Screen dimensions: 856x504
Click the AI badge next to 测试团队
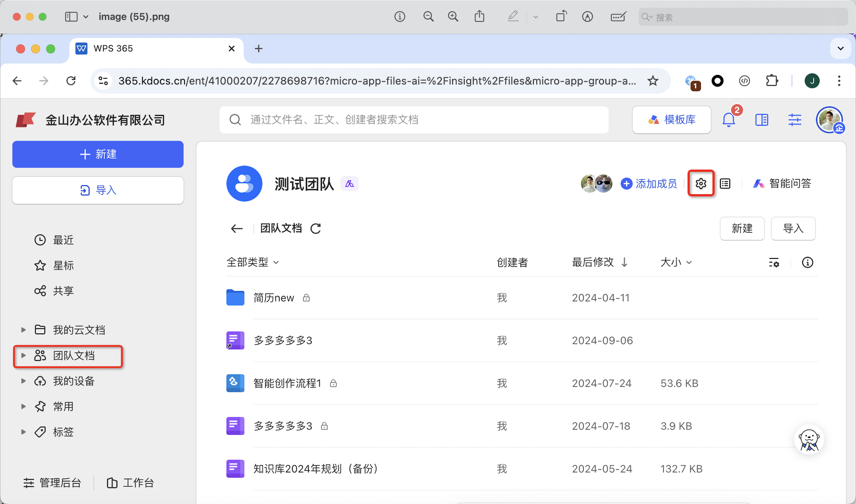[349, 184]
